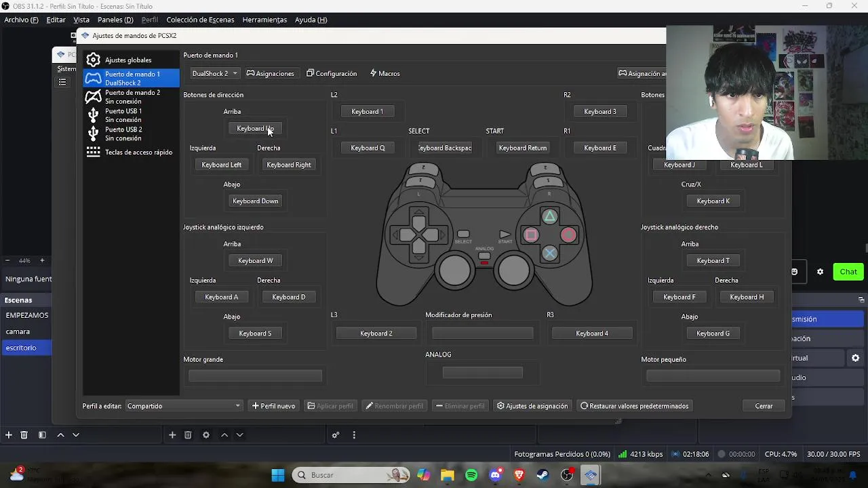Open OBS Herramientas menu
This screenshot has height=488, width=868.
[264, 20]
